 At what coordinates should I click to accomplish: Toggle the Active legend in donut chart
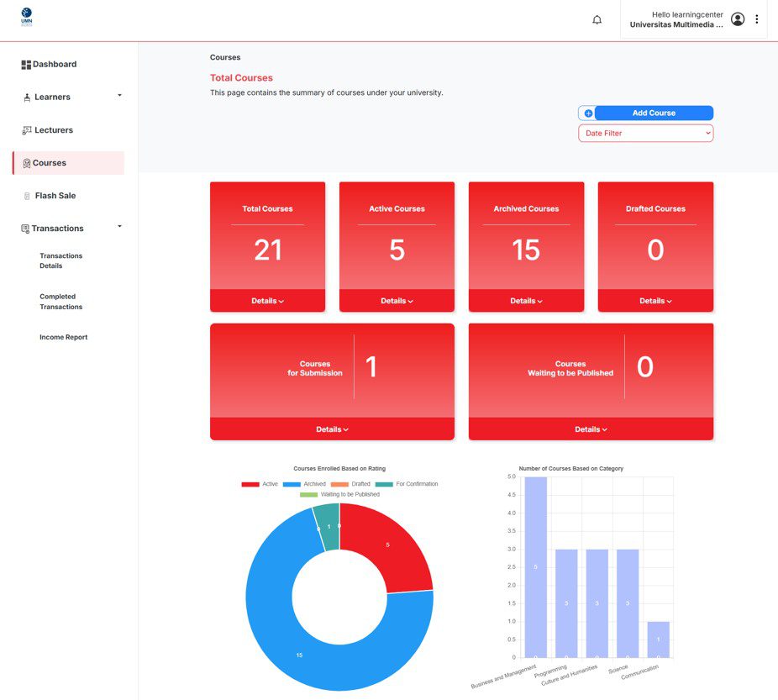pos(260,484)
